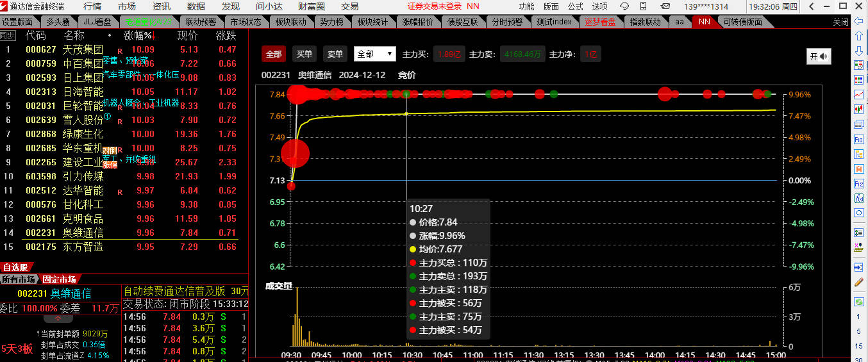This screenshot has width=868, height=362.
Task: Toggle the sound 开 speaker button
Action: [819, 56]
